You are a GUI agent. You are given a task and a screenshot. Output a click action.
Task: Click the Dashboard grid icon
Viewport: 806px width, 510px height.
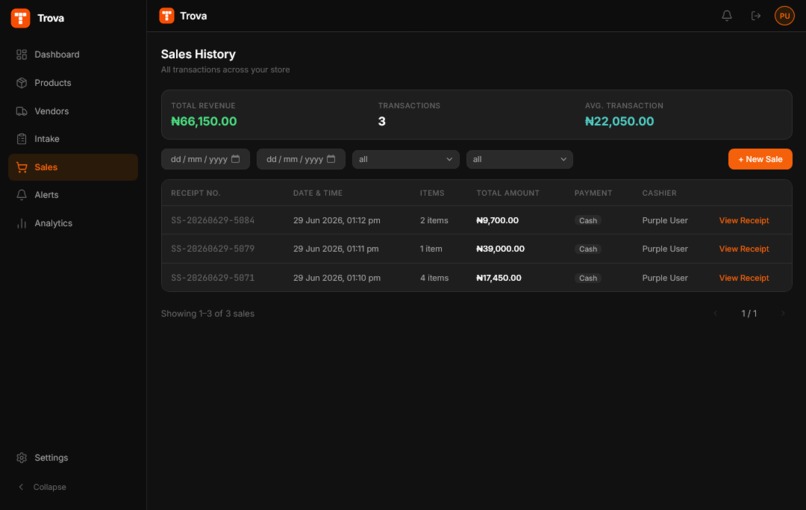click(x=22, y=54)
